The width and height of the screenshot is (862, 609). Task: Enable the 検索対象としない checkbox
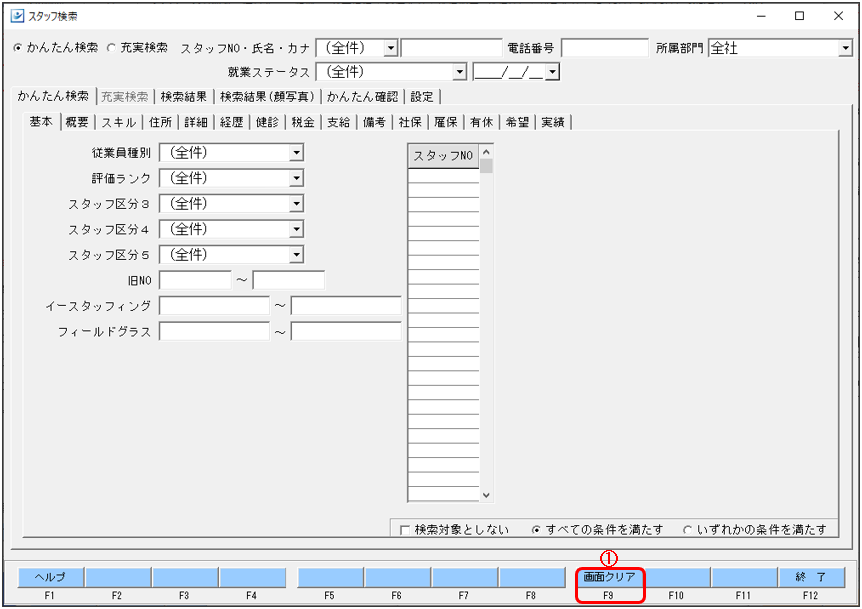tap(405, 530)
